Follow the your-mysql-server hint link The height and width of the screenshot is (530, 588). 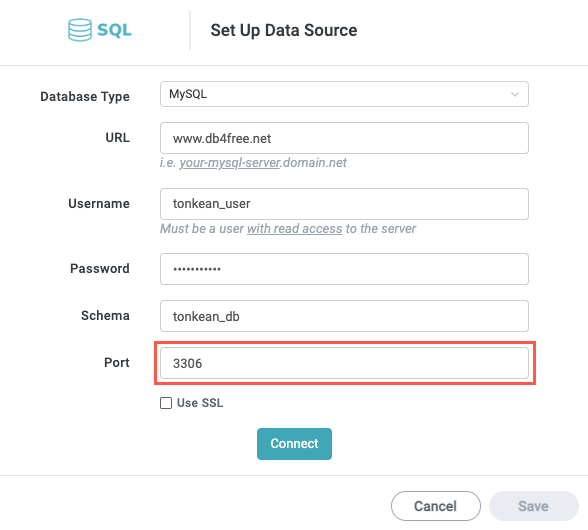230,163
